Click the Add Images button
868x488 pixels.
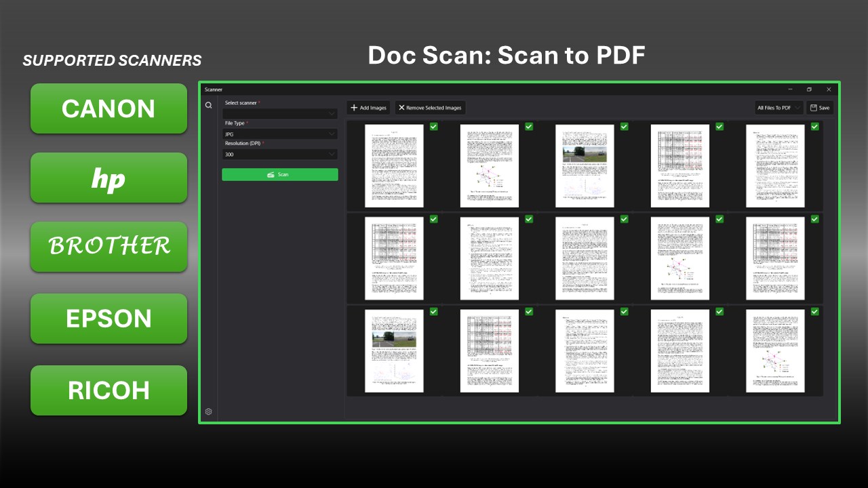368,108
